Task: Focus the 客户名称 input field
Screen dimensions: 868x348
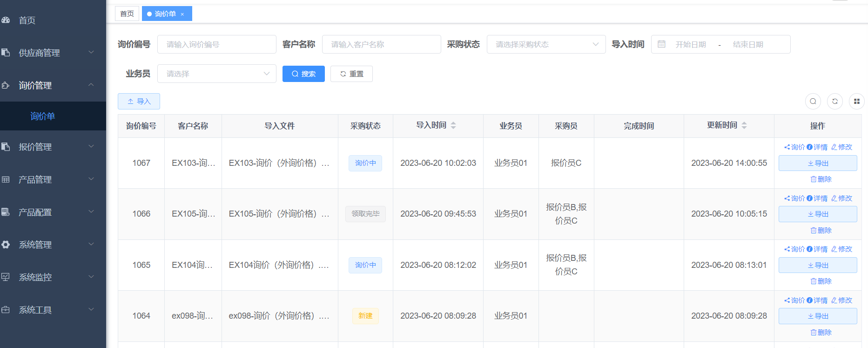Action: (382, 44)
